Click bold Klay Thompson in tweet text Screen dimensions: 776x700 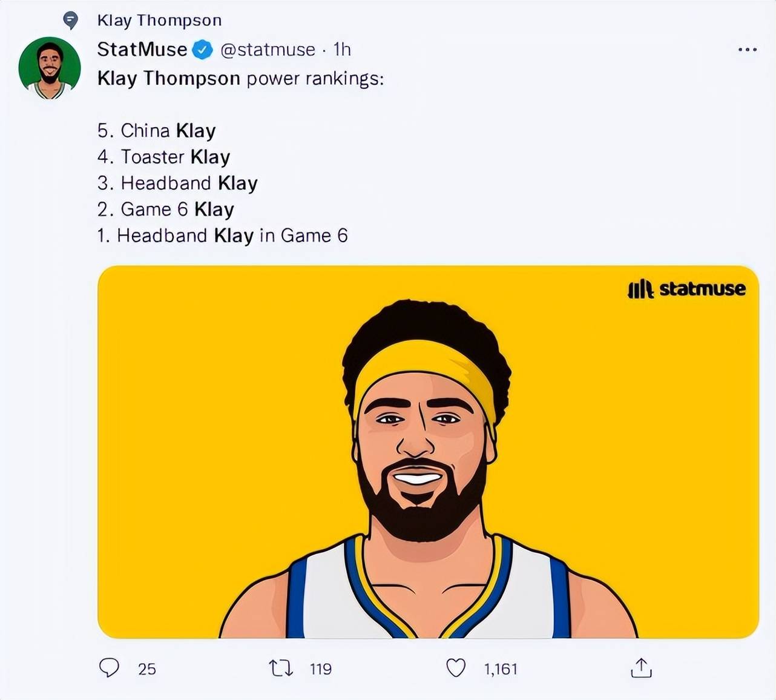tap(169, 79)
